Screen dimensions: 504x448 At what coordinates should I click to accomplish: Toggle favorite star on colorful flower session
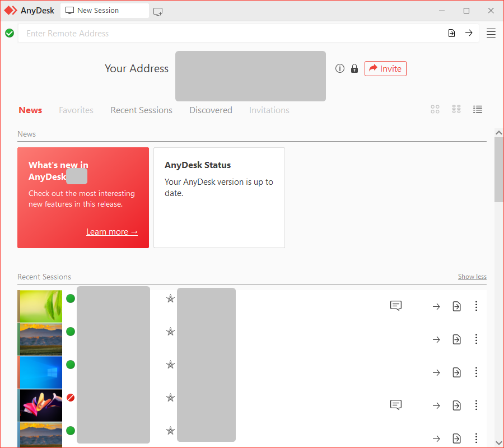pyautogui.click(x=170, y=398)
